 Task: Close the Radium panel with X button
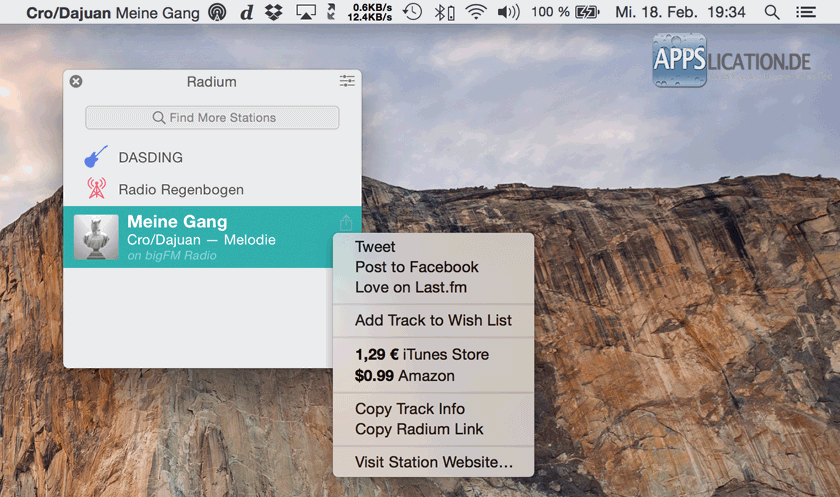point(76,81)
